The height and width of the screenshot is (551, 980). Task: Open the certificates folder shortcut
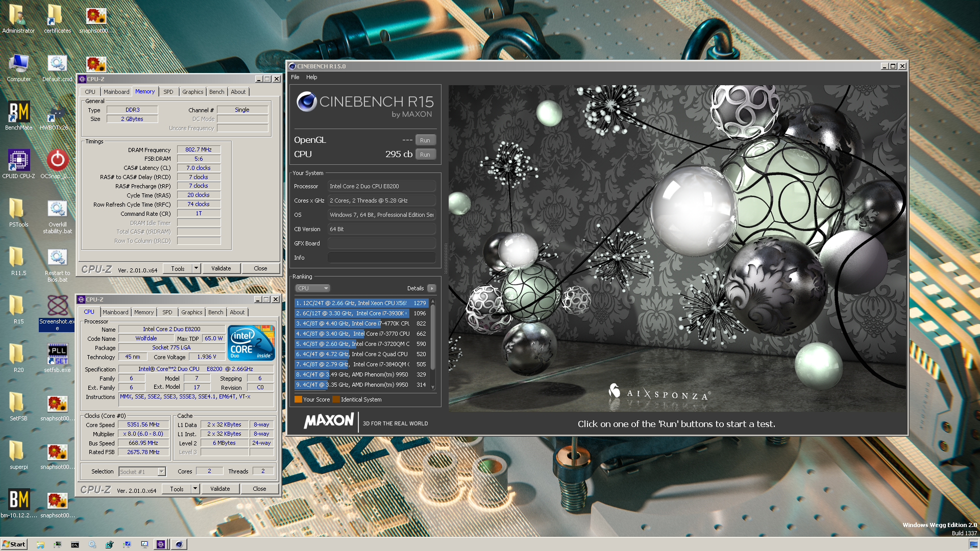click(58, 19)
